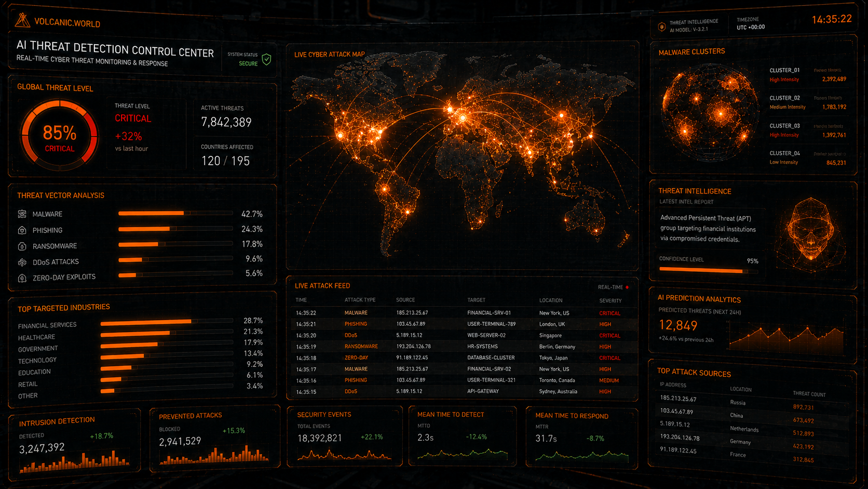868x489 pixels.
Task: Open CLUSTER_03 entry
Action: tap(808, 130)
